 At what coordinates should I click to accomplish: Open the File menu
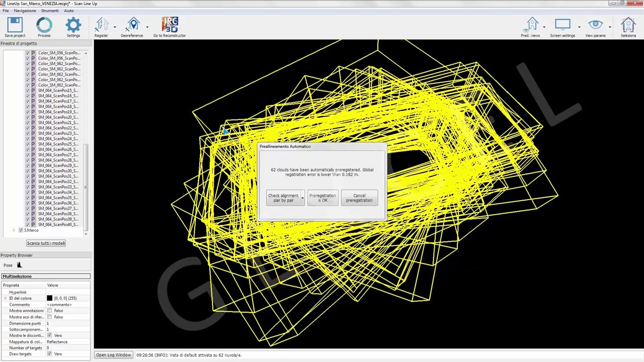coord(6,11)
